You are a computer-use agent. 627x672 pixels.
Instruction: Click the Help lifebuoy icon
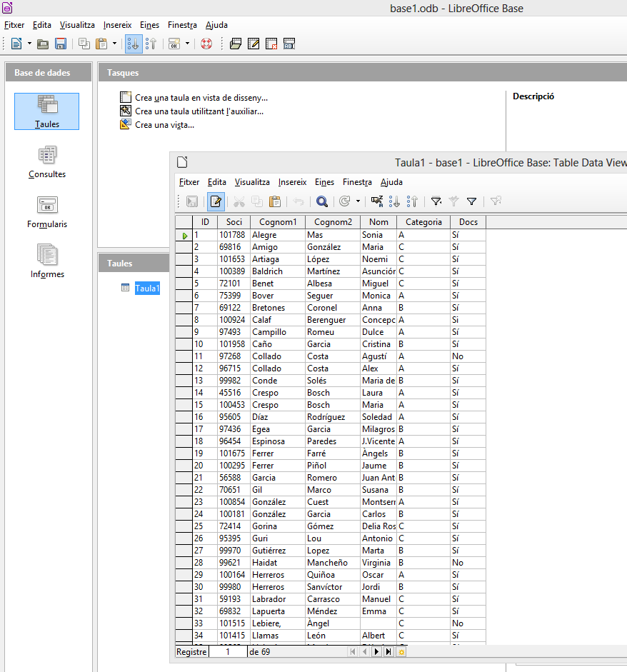pos(206,44)
